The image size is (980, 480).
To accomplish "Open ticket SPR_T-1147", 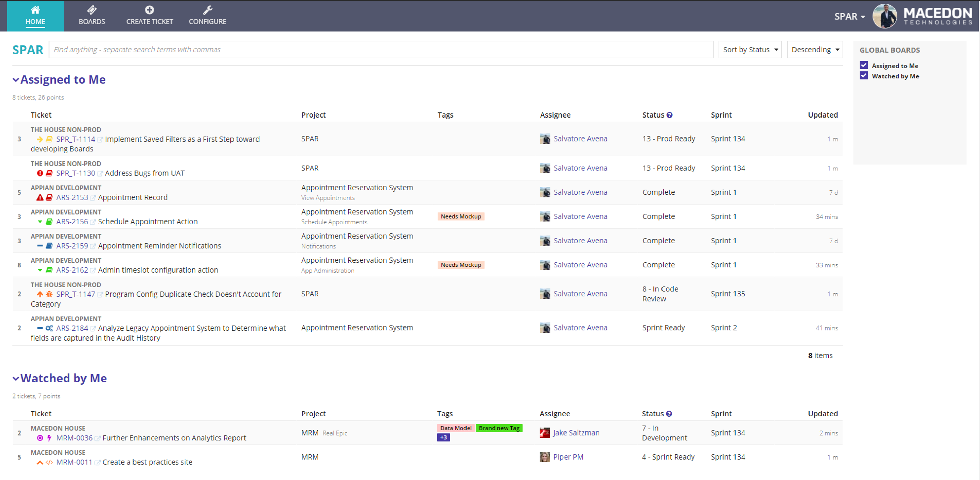I will click(75, 294).
